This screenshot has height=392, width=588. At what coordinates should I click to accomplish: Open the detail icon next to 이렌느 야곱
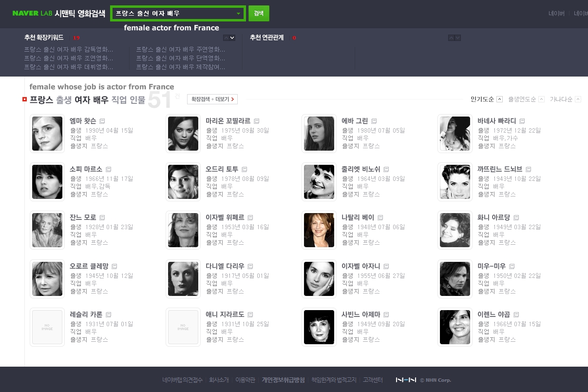tap(516, 314)
